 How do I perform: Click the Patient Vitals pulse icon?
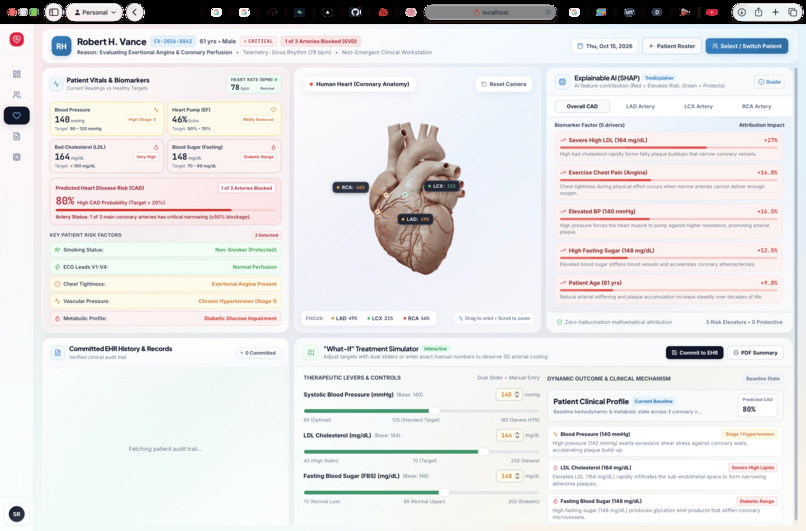click(x=56, y=84)
